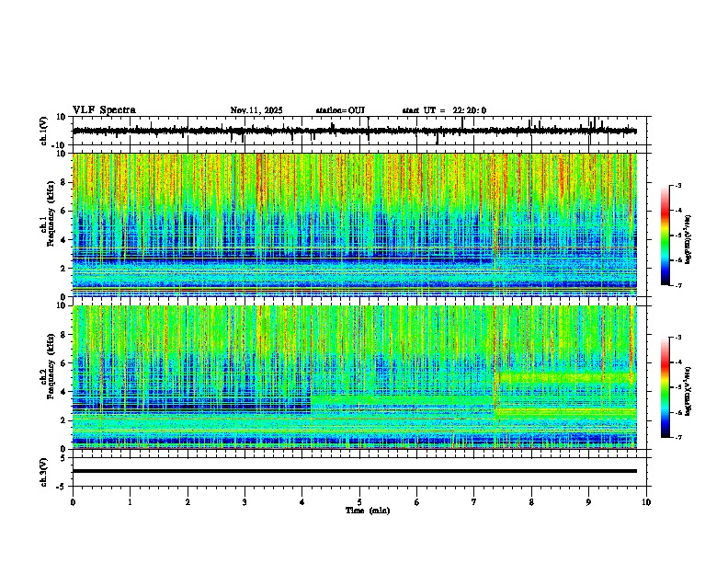This screenshot has height=563, width=728.
Task: Click the '6' tick on Time axis
Action: tap(417, 502)
